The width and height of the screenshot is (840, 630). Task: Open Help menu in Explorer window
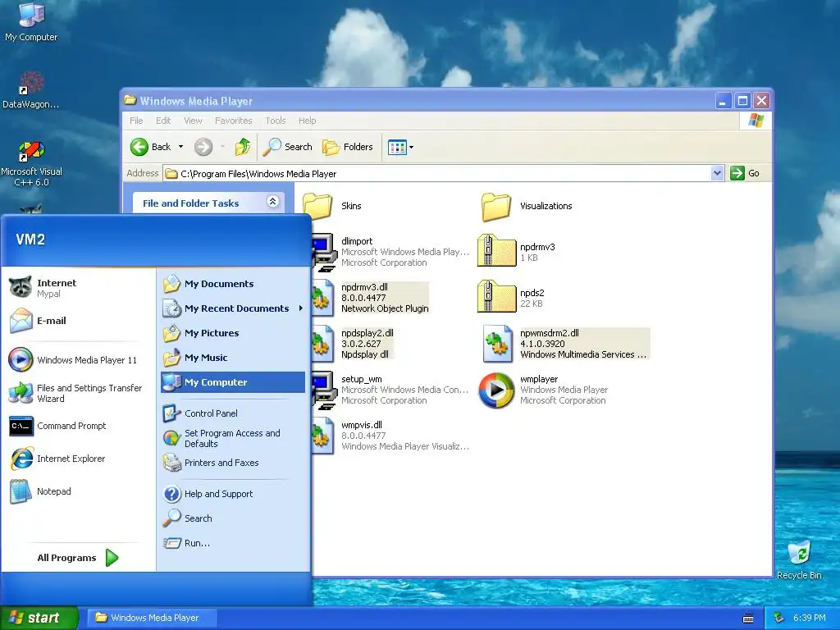pyautogui.click(x=307, y=121)
